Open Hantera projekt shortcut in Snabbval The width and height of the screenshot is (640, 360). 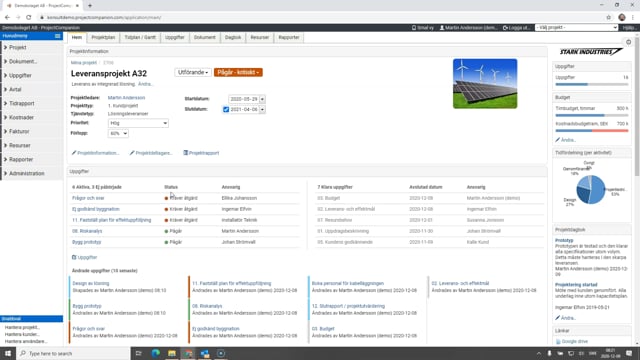pos(22,327)
